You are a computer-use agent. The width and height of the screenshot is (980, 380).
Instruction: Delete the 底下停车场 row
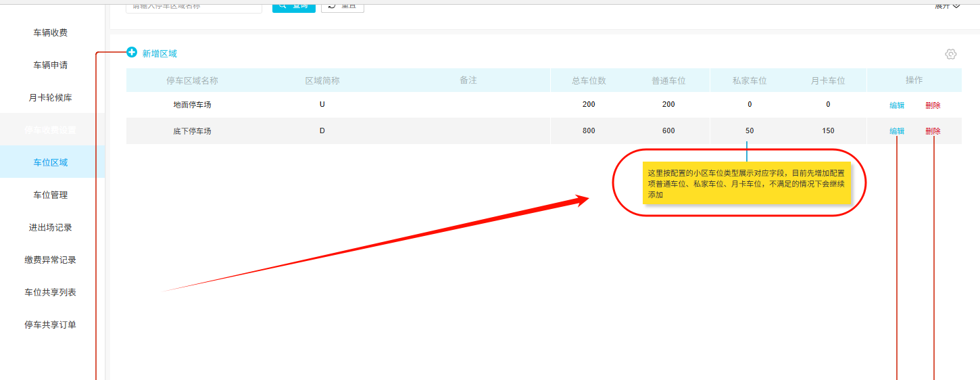coord(933,131)
